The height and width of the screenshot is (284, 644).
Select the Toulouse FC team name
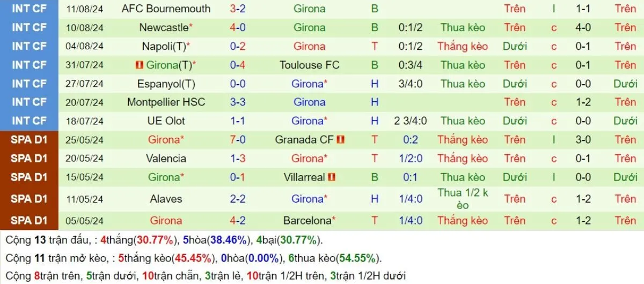(309, 65)
